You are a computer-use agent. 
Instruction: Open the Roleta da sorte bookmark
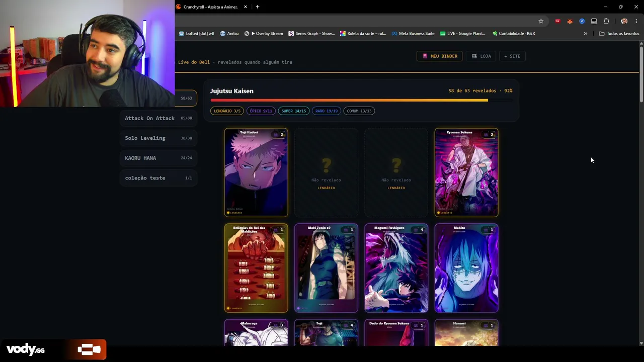[x=363, y=34]
